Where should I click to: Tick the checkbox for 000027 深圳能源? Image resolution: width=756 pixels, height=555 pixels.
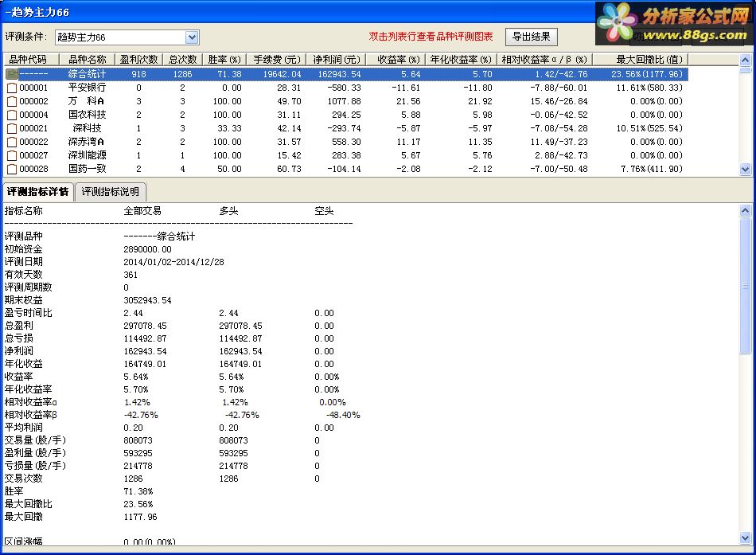click(12, 155)
